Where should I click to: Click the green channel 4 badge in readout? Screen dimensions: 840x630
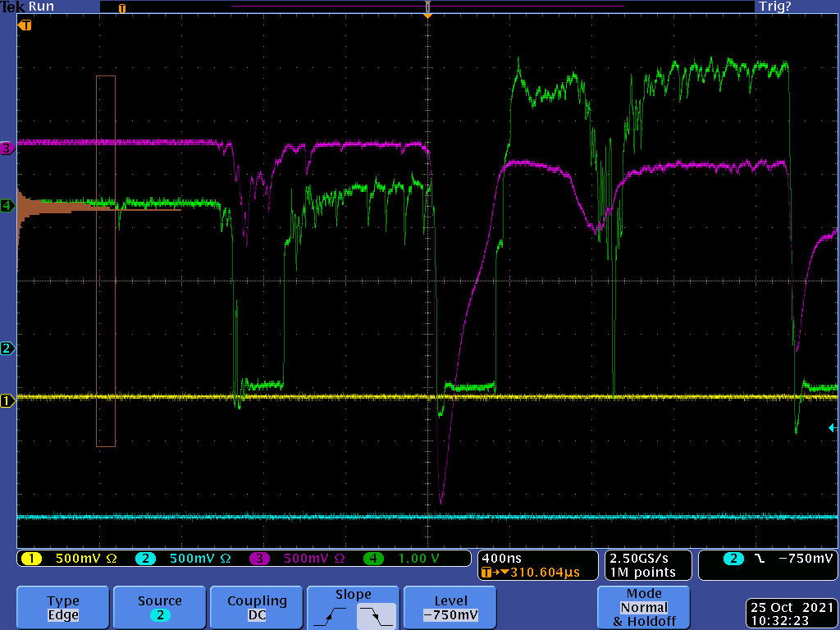coord(374,559)
